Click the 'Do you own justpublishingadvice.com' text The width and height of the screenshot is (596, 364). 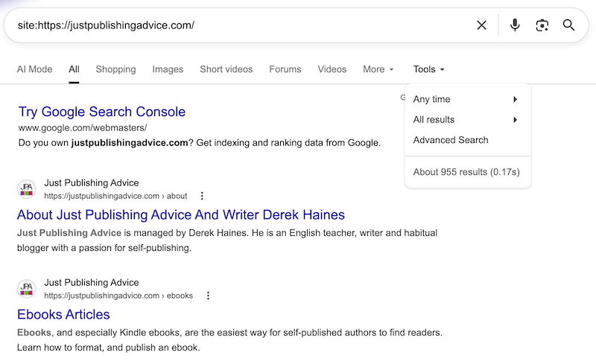[x=200, y=143]
